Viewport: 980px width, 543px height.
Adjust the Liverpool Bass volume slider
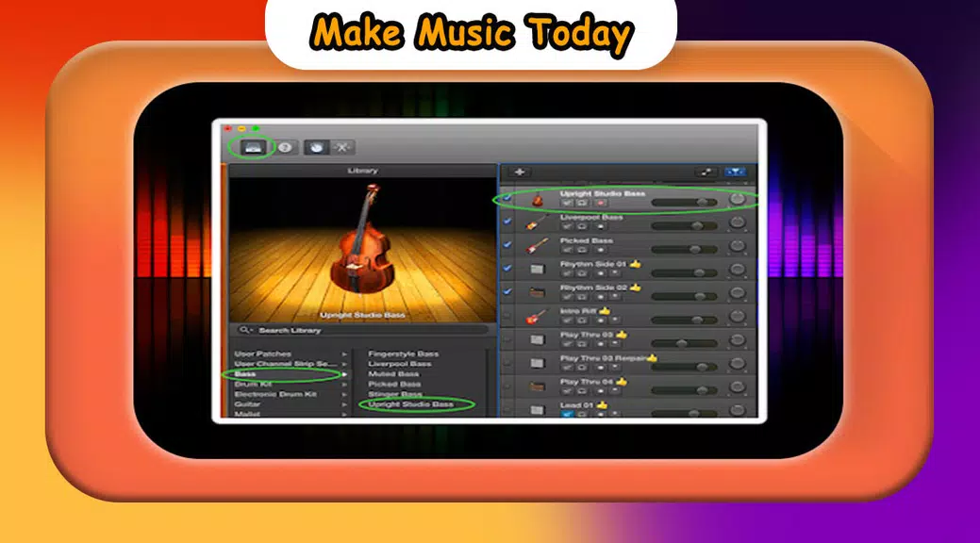(x=698, y=225)
